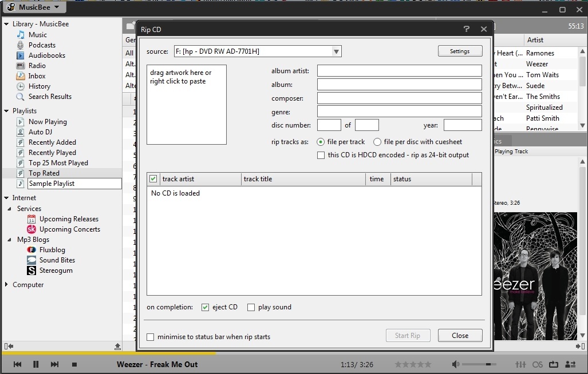This screenshot has height=374, width=588.
Task: Click the track artist column header
Action: (x=200, y=179)
